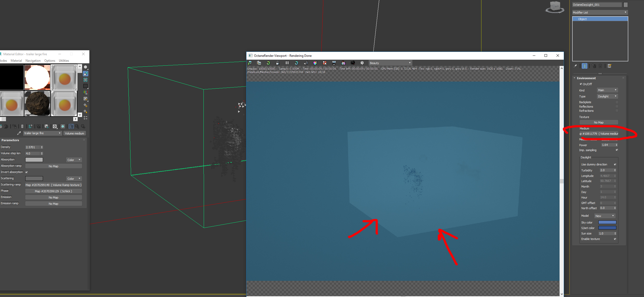Click the Volume medium type button
Image resolution: width=644 pixels, height=297 pixels.
coord(75,133)
